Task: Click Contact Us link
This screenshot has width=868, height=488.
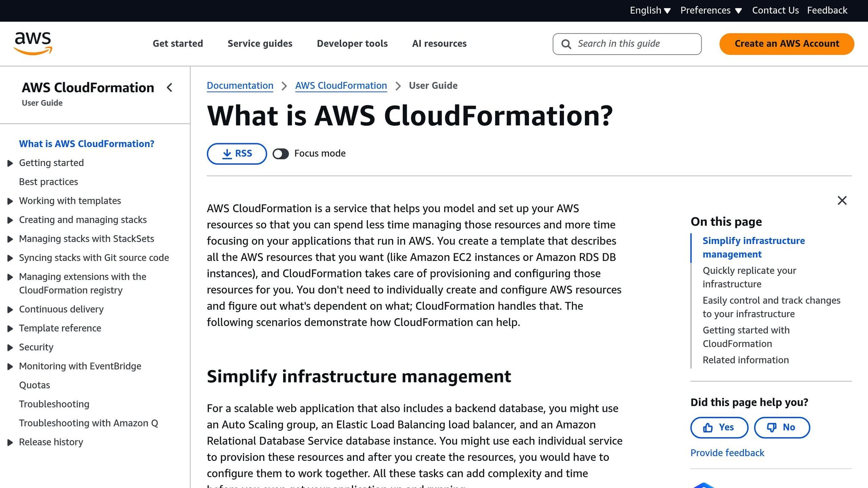Action: (x=775, y=11)
